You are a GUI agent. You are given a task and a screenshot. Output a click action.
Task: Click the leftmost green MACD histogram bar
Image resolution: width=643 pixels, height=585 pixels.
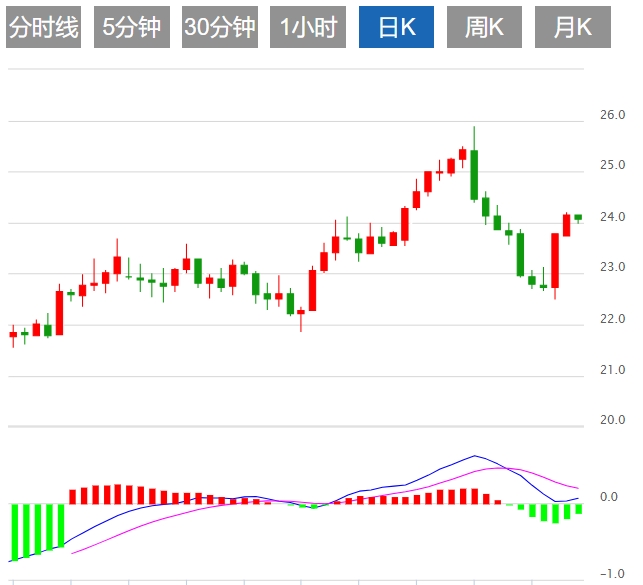click(15, 531)
